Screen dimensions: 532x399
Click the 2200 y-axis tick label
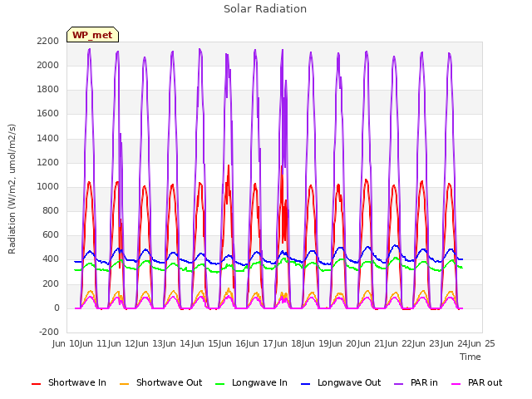48,41
